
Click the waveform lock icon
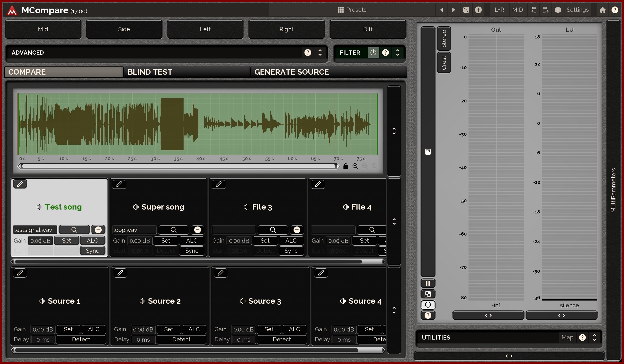[x=346, y=166]
